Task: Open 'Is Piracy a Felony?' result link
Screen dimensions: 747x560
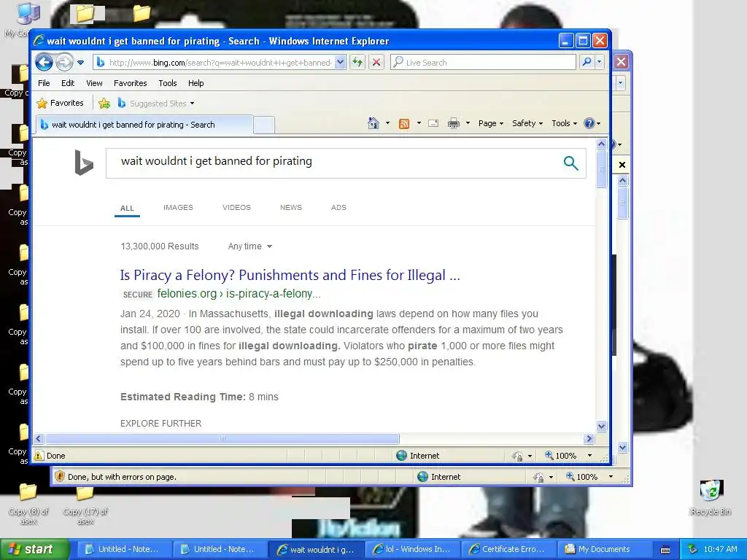Action: [x=290, y=275]
